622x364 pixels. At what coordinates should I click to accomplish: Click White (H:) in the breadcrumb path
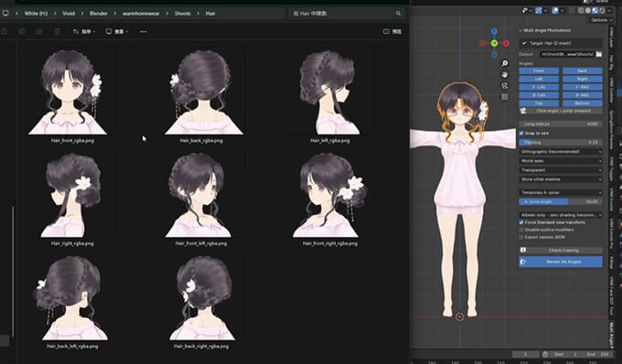[x=36, y=14]
